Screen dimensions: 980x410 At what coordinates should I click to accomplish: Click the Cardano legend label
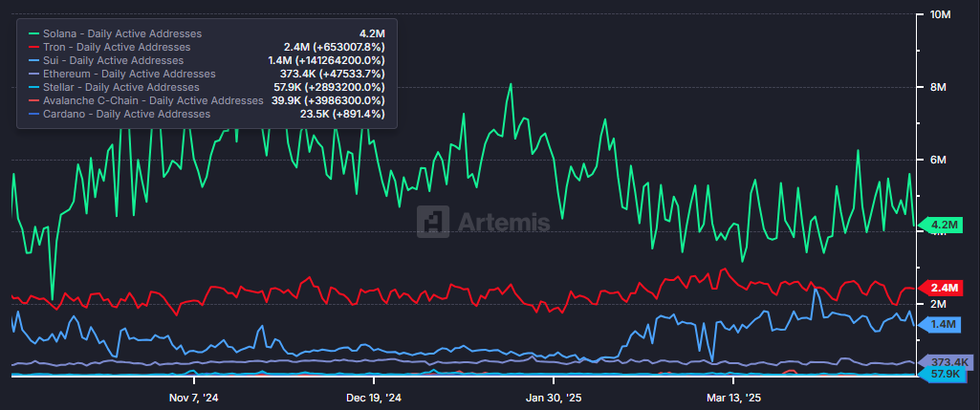point(126,114)
